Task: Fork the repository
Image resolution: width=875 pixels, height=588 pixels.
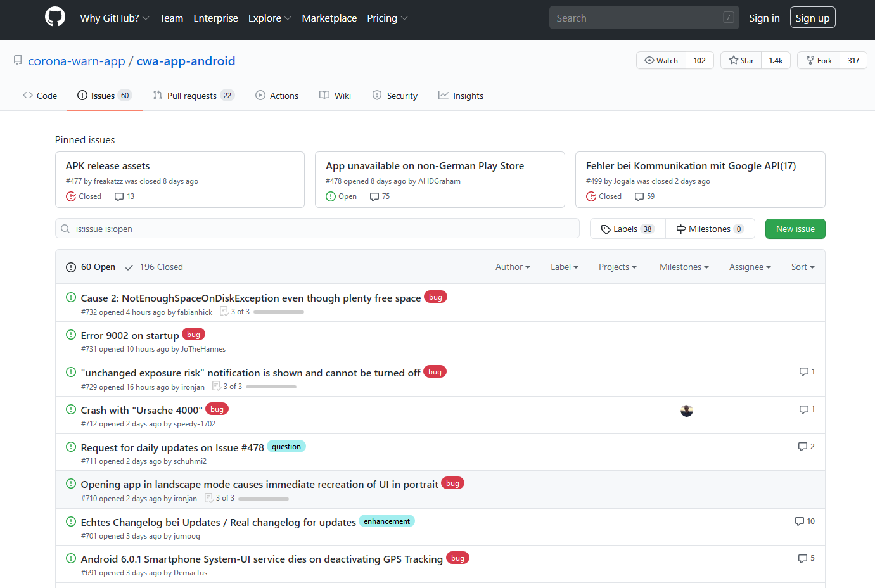Action: point(819,60)
